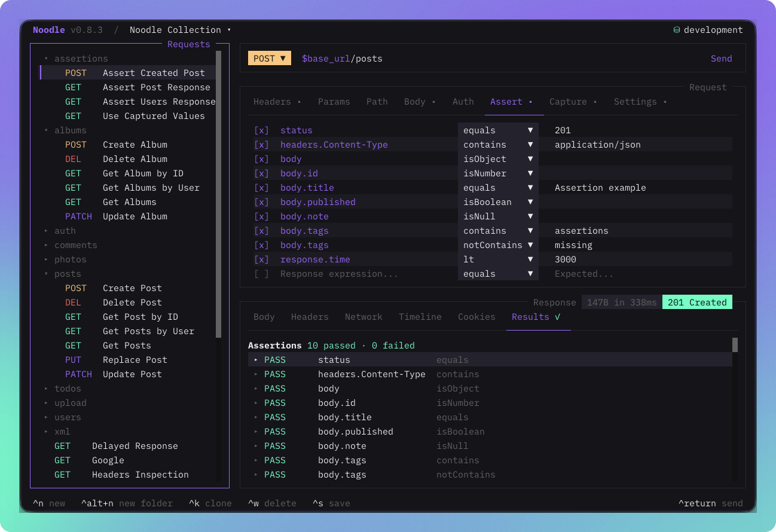Click the Requests list scrollbar thumb

219,194
